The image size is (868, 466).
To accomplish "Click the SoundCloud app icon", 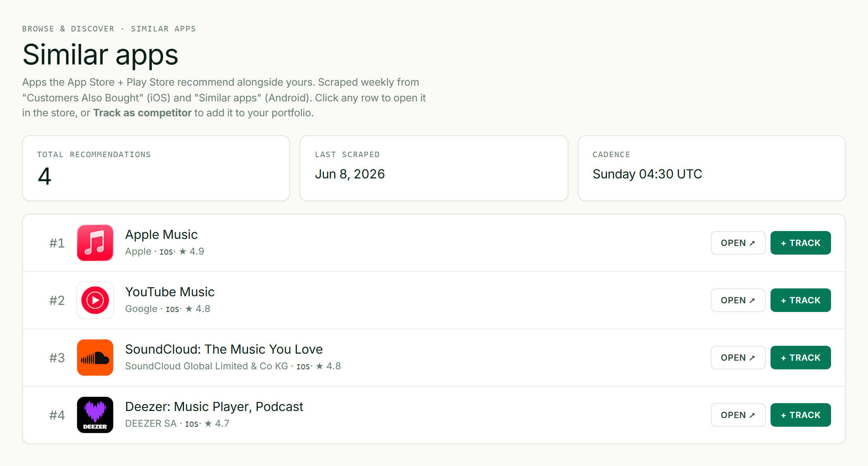I will [x=95, y=358].
